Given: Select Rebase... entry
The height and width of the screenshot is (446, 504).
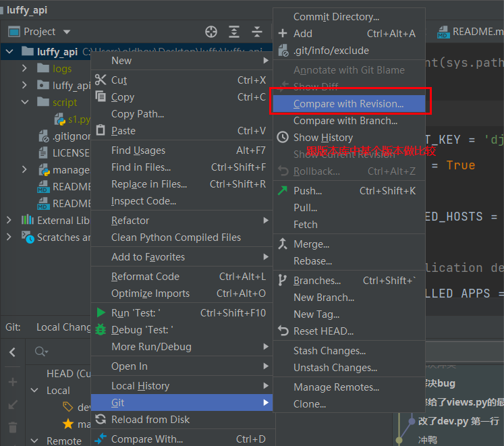Looking at the screenshot, I should pyautogui.click(x=349, y=261).
